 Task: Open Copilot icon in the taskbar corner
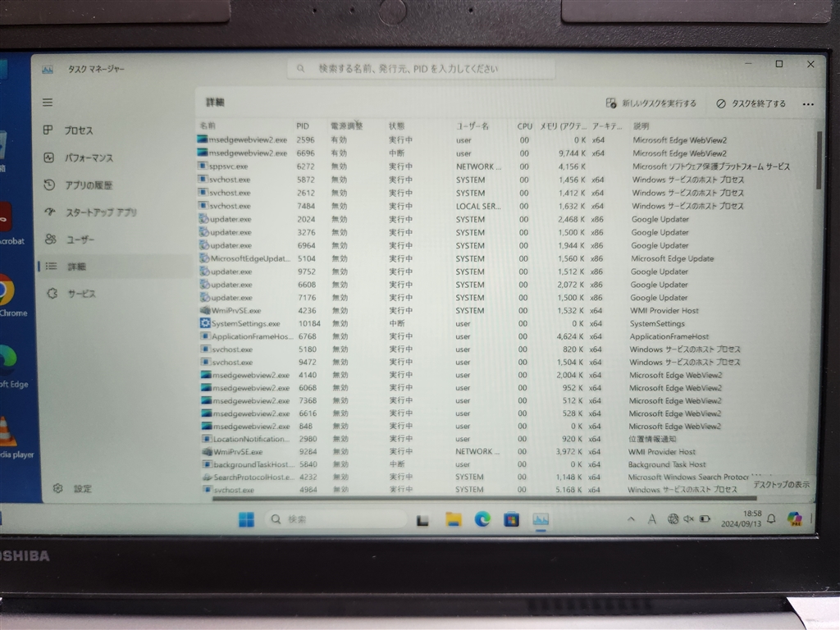pyautogui.click(x=794, y=518)
